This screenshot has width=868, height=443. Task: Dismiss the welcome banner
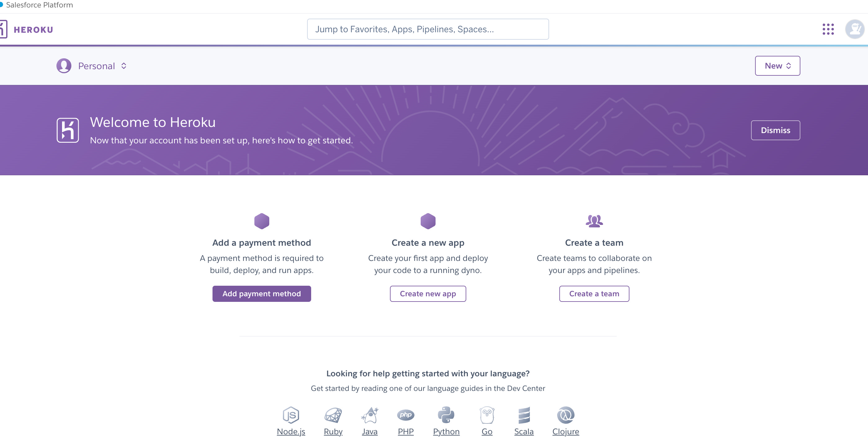point(775,130)
